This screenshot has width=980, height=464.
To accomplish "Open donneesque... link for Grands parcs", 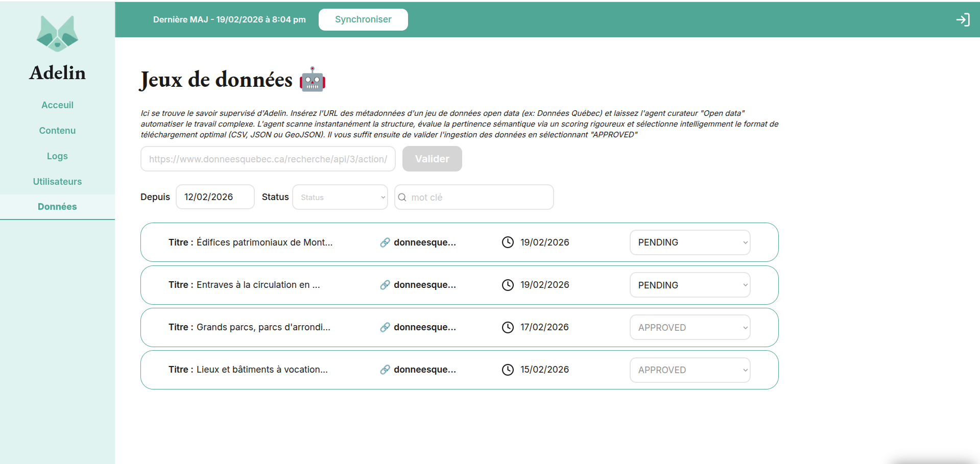I will [x=425, y=327].
